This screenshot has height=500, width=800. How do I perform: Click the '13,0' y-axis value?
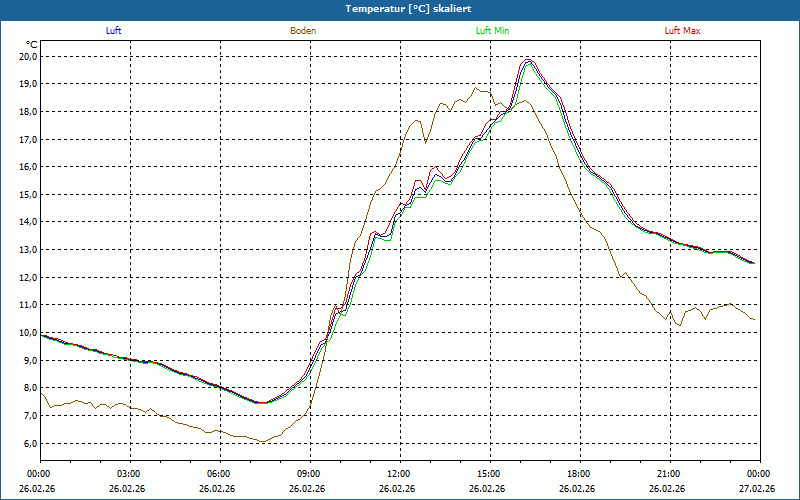click(28, 249)
